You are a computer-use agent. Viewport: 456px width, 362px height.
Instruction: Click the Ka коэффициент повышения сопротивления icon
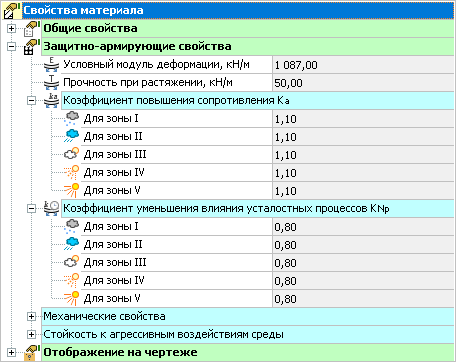click(x=52, y=101)
